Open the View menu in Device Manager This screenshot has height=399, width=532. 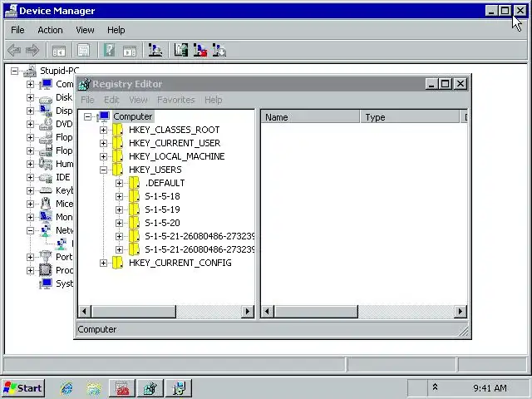tap(85, 30)
